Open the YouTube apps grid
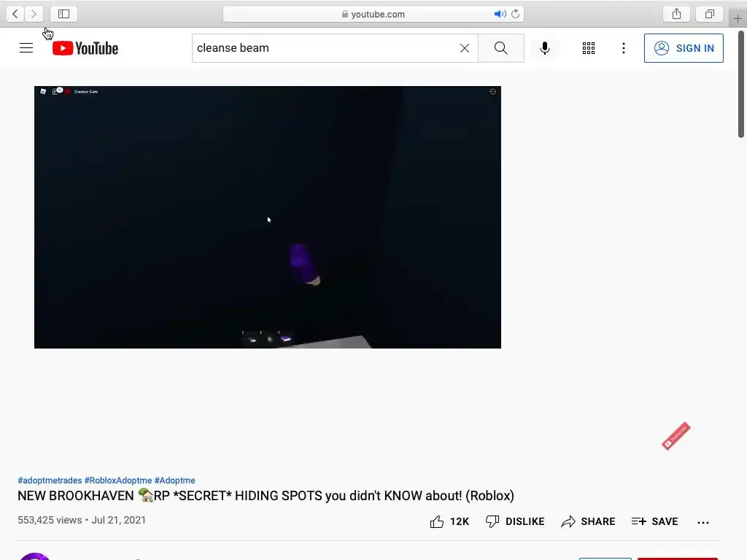747x560 pixels. [589, 48]
